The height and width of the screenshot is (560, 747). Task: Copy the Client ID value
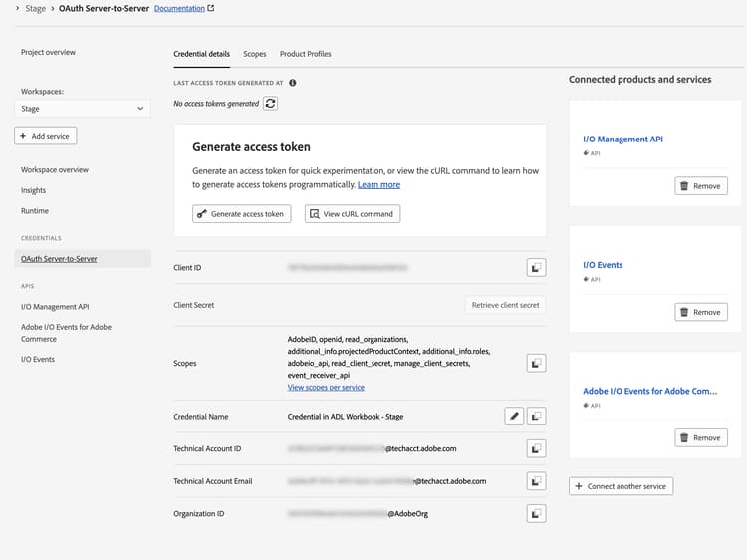[536, 268]
